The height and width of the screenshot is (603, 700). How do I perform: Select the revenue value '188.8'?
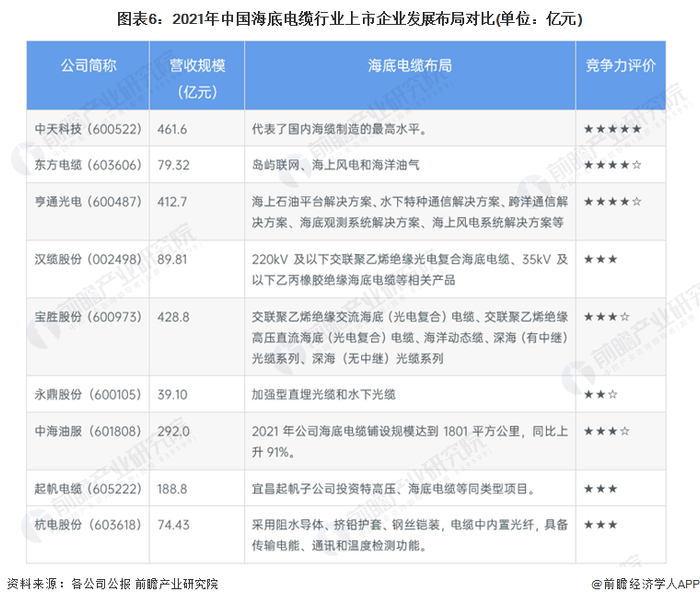(172, 489)
